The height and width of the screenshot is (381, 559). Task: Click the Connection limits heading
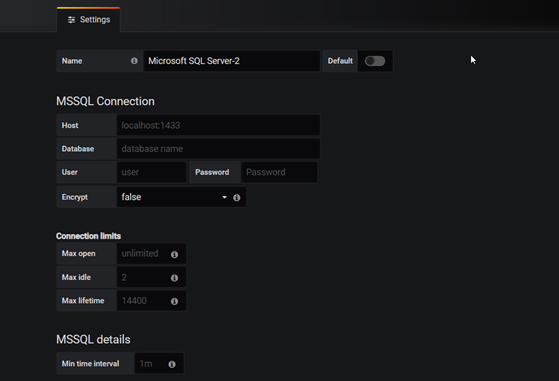(88, 236)
